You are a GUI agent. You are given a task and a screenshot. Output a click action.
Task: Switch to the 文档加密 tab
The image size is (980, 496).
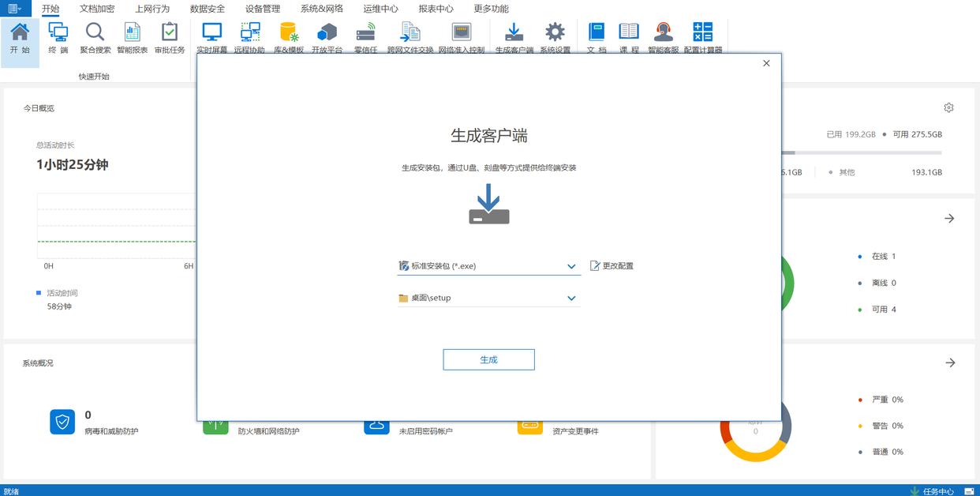(97, 9)
